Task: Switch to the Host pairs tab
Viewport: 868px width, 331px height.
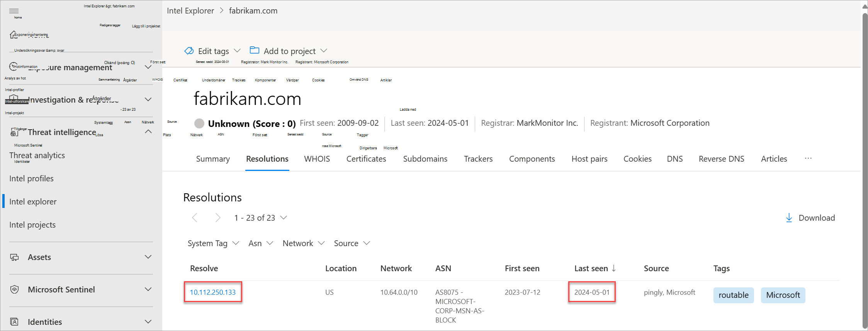Action: 589,159
